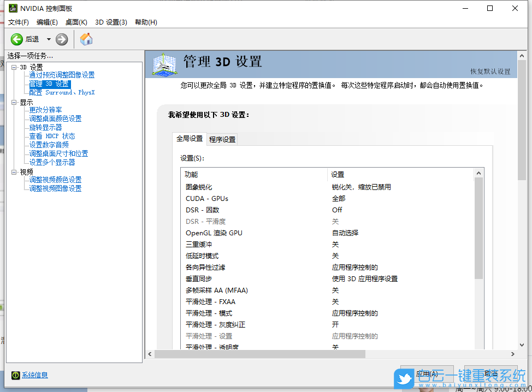Image resolution: width=532 pixels, height=392 pixels.
Task: Click the green 后退 (Back) navigation icon
Action: click(x=17, y=39)
